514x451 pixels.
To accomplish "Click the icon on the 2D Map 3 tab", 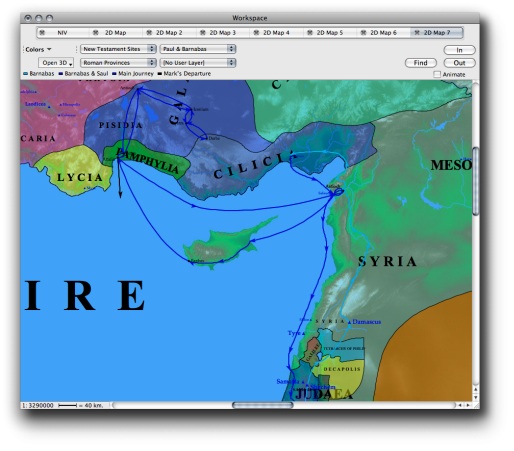I will (x=203, y=33).
